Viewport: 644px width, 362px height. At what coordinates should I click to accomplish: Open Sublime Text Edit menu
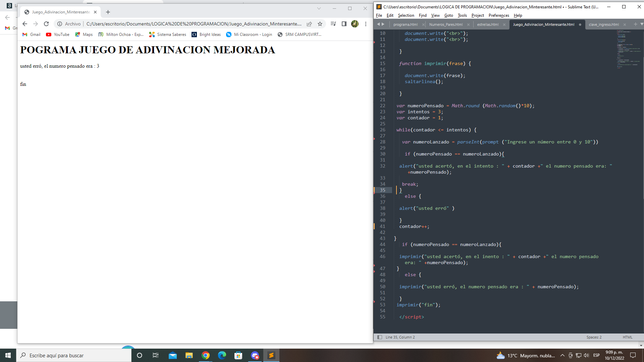(390, 15)
